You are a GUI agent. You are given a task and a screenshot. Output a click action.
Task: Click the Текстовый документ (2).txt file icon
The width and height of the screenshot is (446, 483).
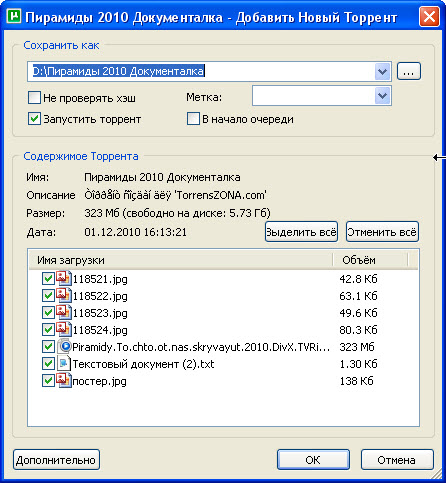click(x=64, y=364)
